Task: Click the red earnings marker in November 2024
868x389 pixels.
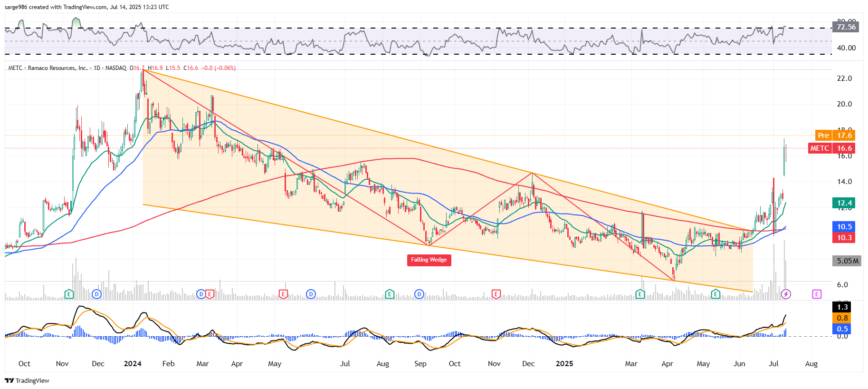Action: coord(496,294)
